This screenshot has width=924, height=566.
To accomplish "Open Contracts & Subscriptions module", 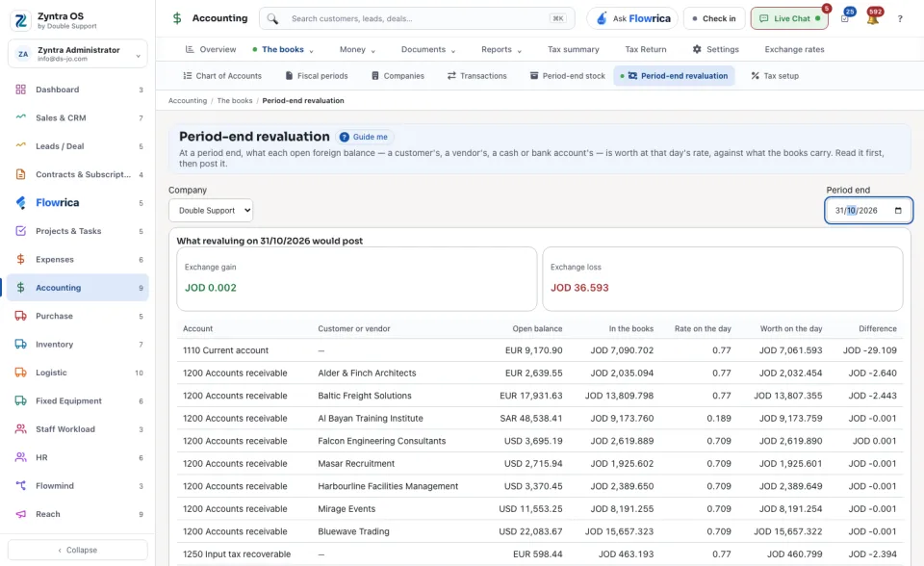I will [x=78, y=174].
